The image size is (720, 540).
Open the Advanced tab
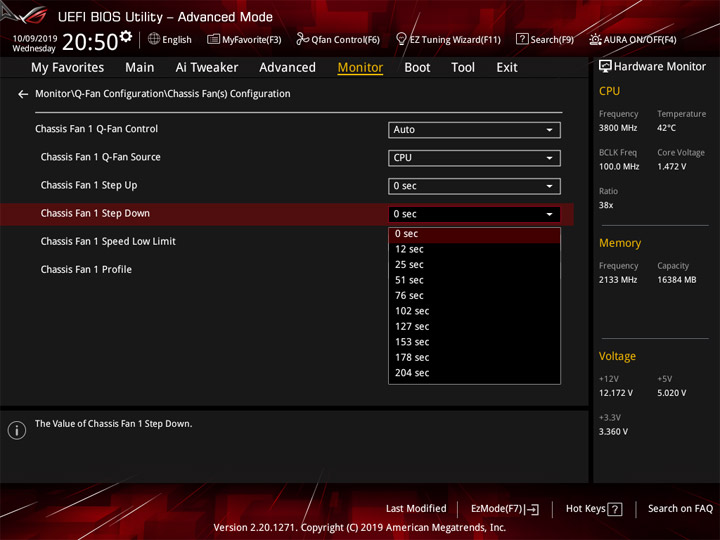pos(287,68)
